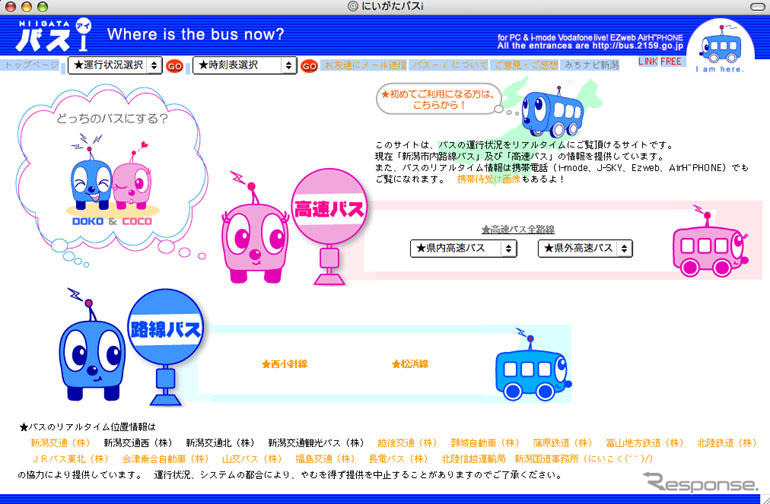This screenshot has height=504, width=770.
Task: Click the "Where is the bus now?" heading
Action: (x=195, y=34)
